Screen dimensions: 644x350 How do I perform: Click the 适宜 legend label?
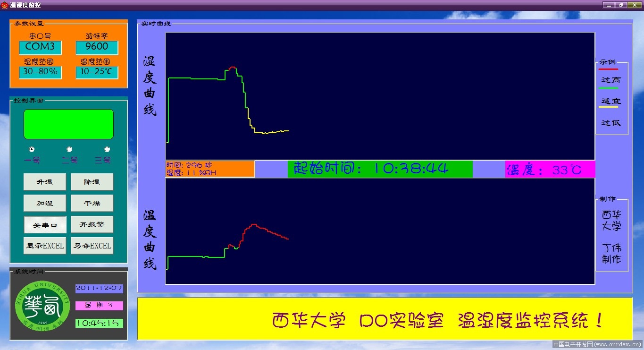pos(611,101)
